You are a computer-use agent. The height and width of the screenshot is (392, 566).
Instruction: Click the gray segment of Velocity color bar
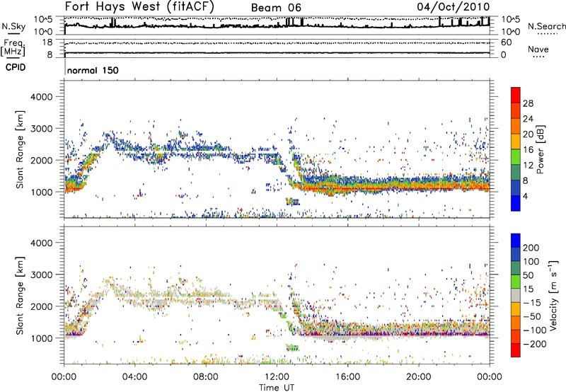[516, 295]
